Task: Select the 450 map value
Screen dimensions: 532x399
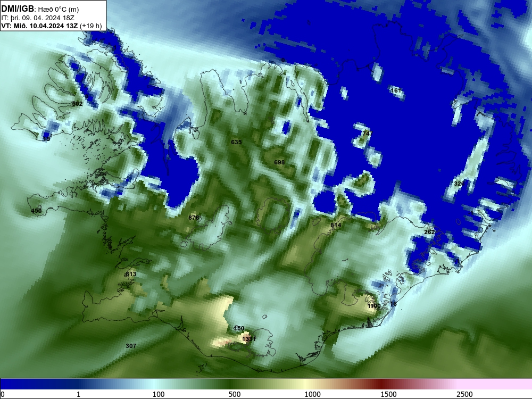Action: point(36,211)
